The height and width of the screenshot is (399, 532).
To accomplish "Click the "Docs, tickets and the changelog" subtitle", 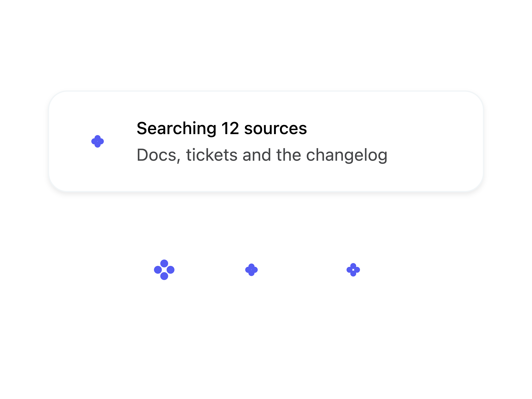I will coord(262,155).
